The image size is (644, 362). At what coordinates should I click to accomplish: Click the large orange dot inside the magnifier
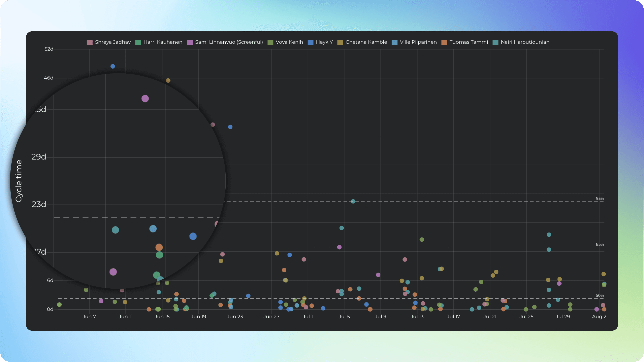(159, 247)
